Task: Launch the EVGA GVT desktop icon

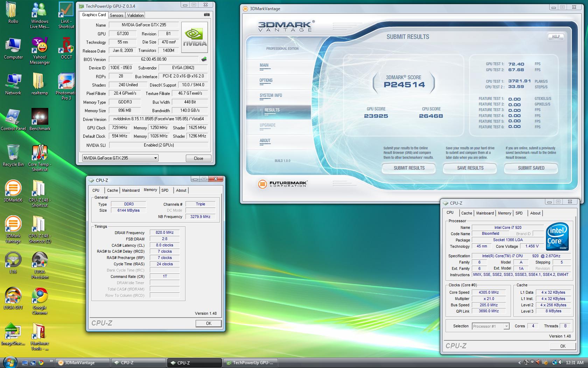Action: 13,299
